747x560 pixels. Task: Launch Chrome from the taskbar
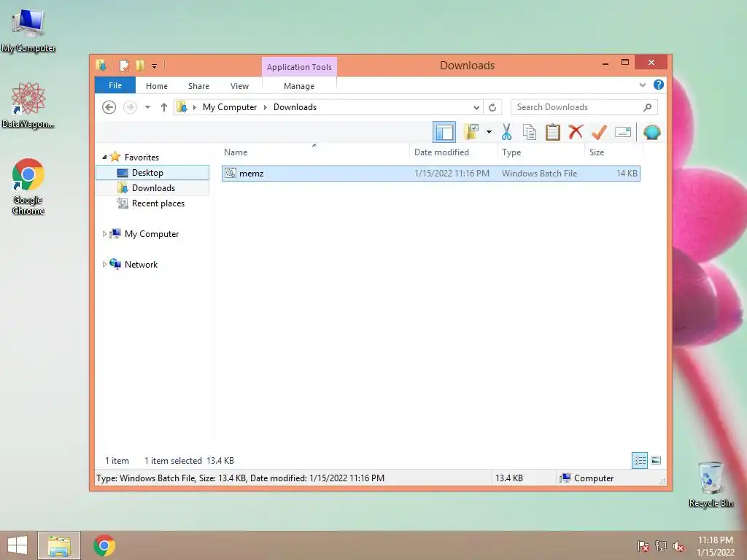pos(104,545)
